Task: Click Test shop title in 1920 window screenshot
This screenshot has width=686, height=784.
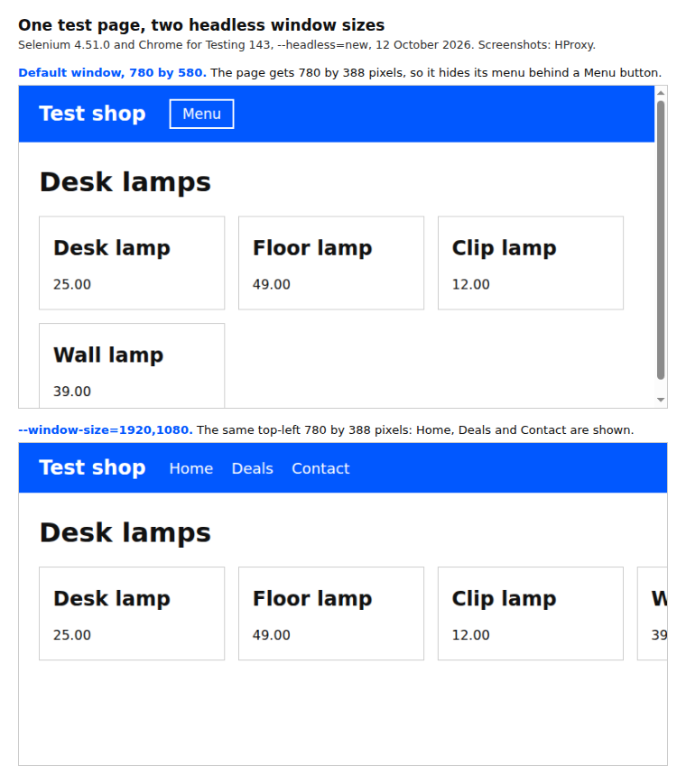Action: tap(93, 467)
